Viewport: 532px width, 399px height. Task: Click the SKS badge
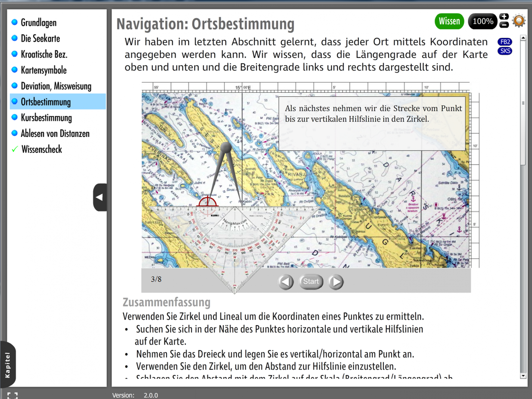coord(505,51)
